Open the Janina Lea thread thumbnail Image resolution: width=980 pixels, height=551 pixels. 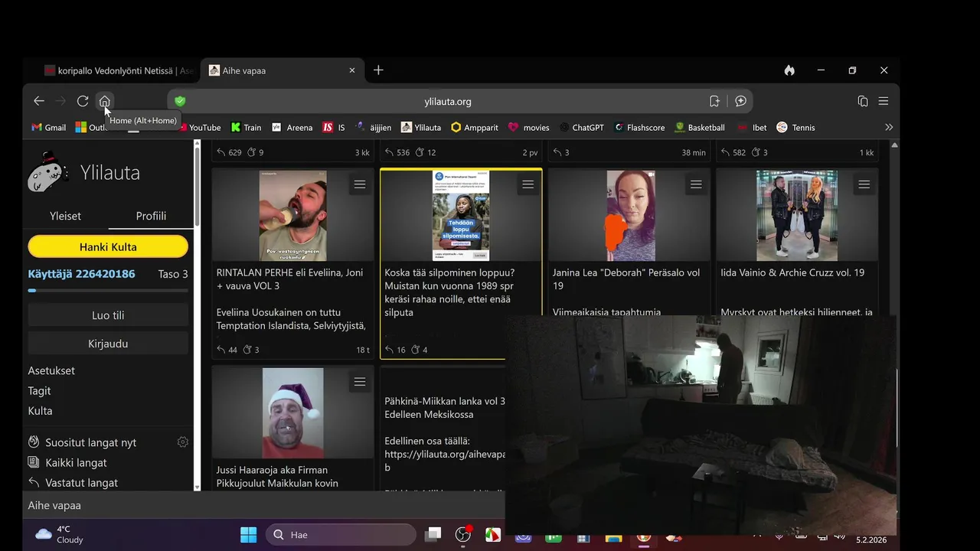tap(631, 216)
